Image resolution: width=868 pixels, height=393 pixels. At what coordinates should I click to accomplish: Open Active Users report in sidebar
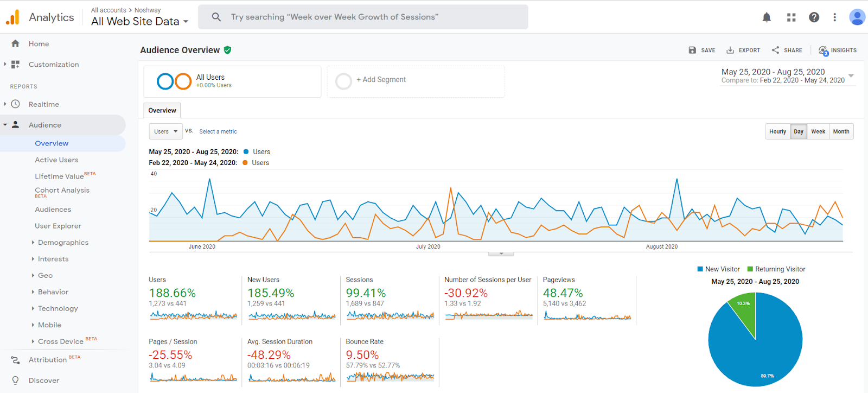pos(56,160)
